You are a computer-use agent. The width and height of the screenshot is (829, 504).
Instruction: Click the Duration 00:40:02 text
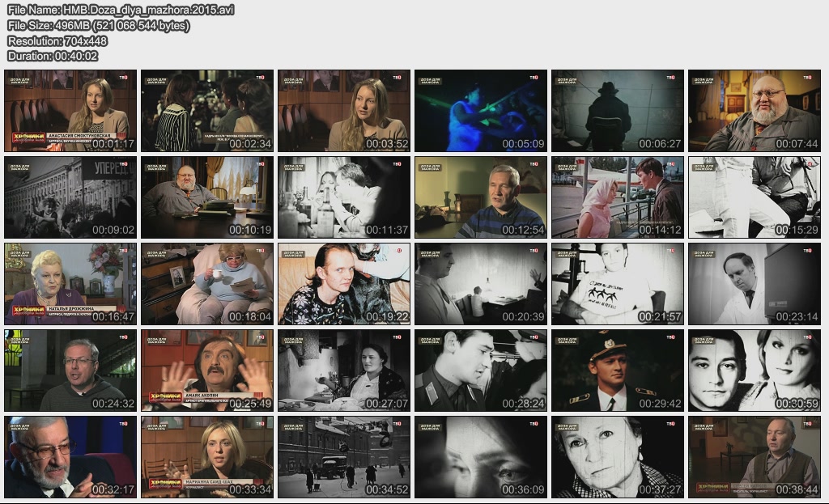point(53,56)
